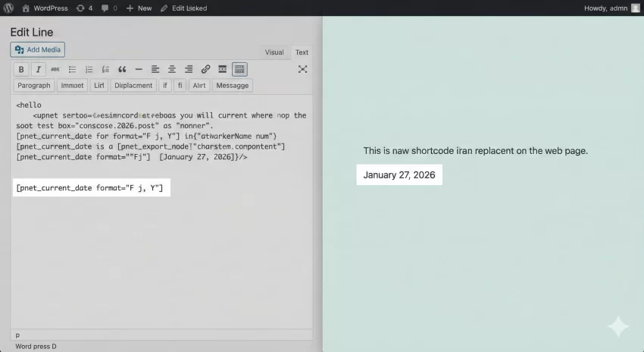Align text right

pos(189,70)
